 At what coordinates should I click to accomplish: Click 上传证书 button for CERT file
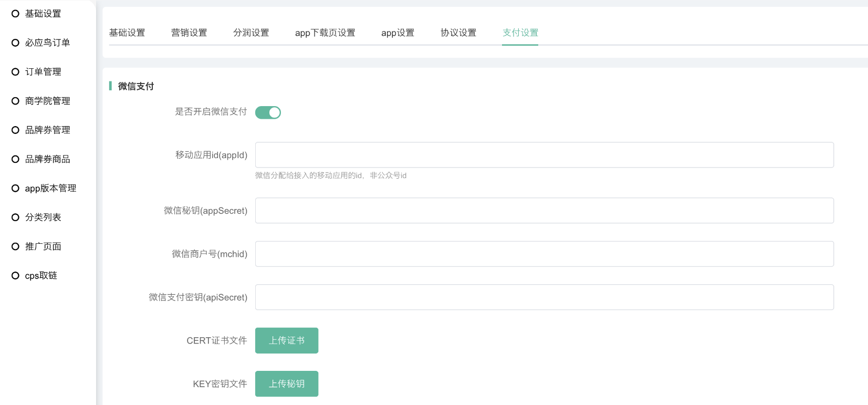287,340
